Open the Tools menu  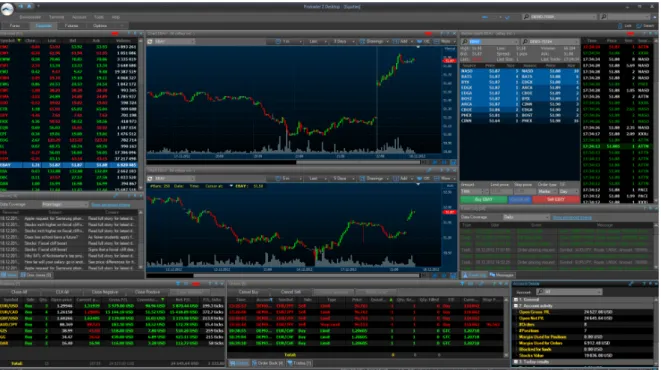pyautogui.click(x=99, y=17)
